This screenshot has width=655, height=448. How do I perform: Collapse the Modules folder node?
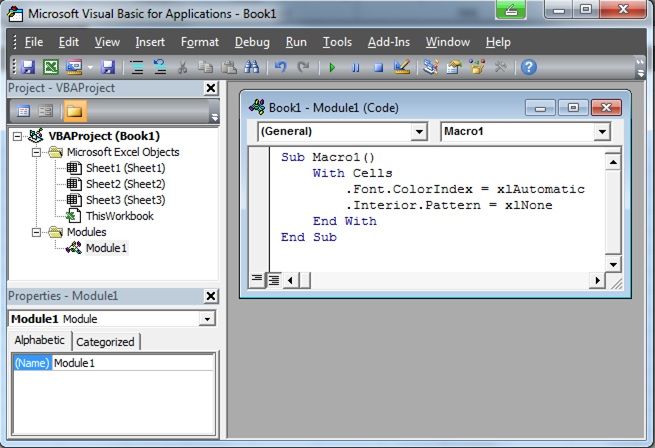point(37,232)
